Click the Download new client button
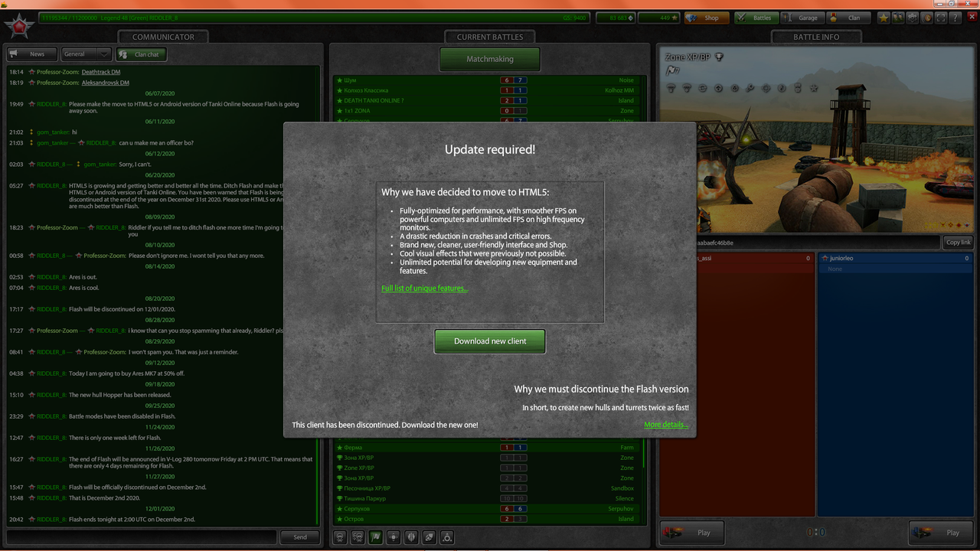980x551 pixels. (x=490, y=341)
